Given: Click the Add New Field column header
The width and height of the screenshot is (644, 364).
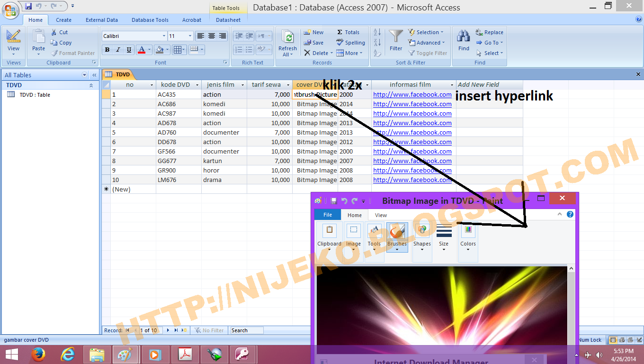Looking at the screenshot, I should (x=490, y=84).
